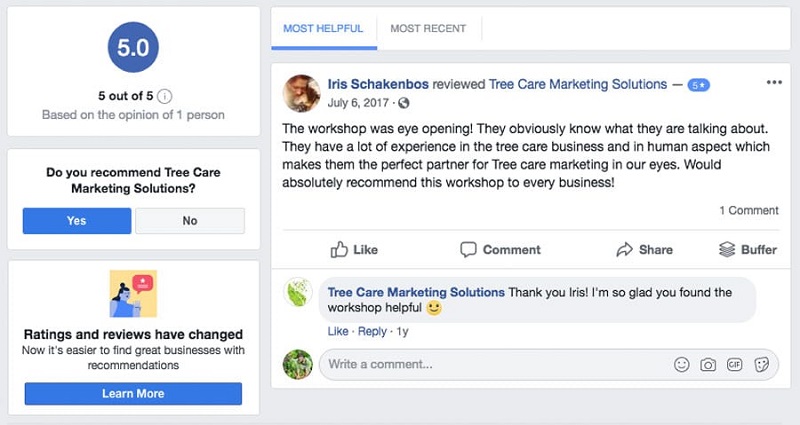Like the review with thumbs-up icon
800x425 pixels.
tap(354, 249)
